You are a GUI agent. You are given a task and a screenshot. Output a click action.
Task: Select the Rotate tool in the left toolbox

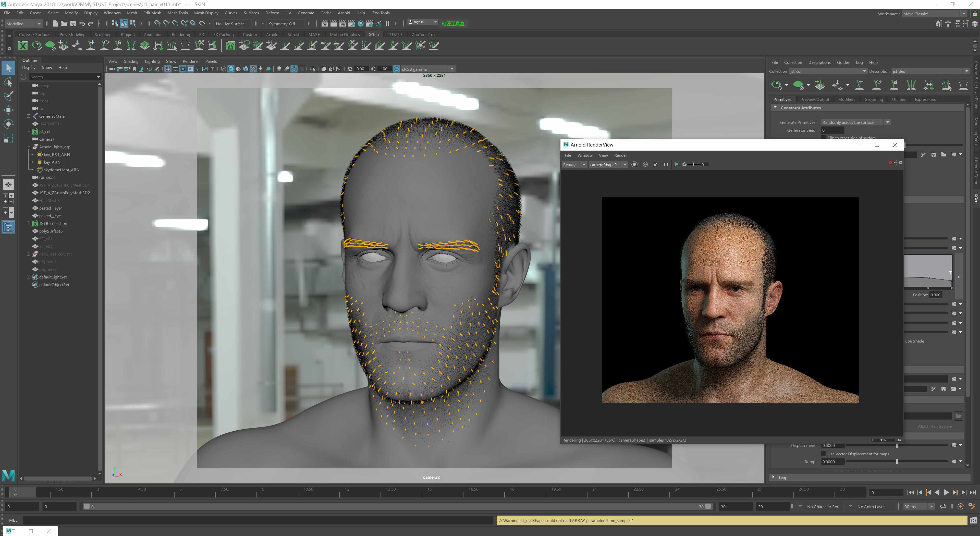8,124
